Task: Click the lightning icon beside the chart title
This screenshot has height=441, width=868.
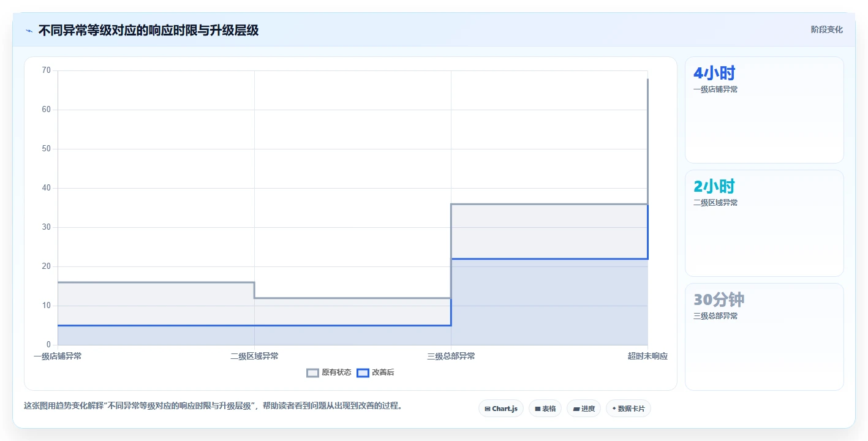Action: coord(29,31)
